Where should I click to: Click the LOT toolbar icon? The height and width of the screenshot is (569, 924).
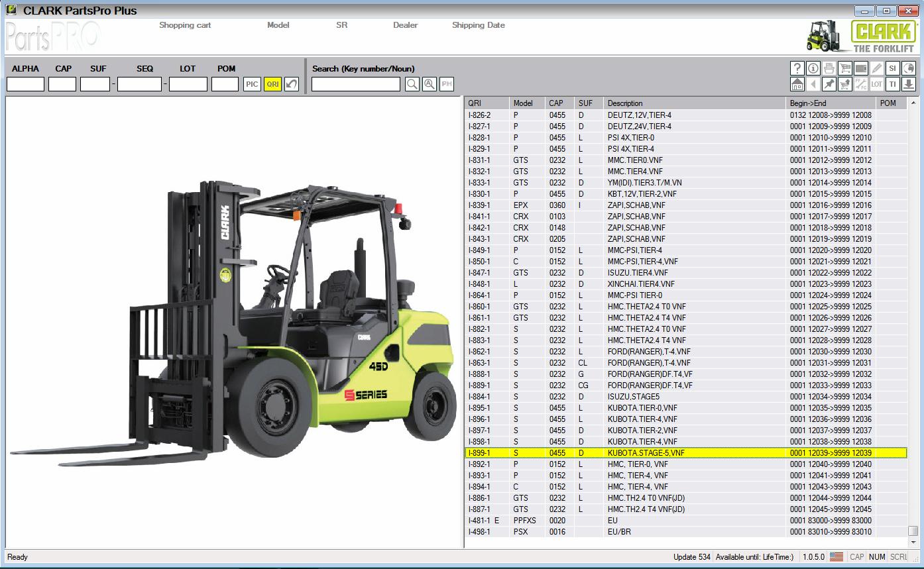tap(877, 84)
